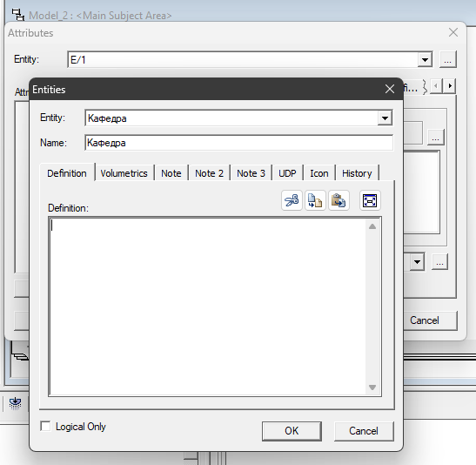Close the Attributes window
The height and width of the screenshot is (465, 476).
click(453, 32)
